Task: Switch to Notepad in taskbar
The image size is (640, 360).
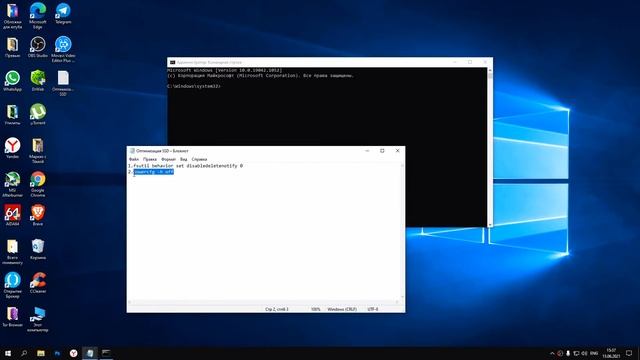Action: tap(90, 353)
